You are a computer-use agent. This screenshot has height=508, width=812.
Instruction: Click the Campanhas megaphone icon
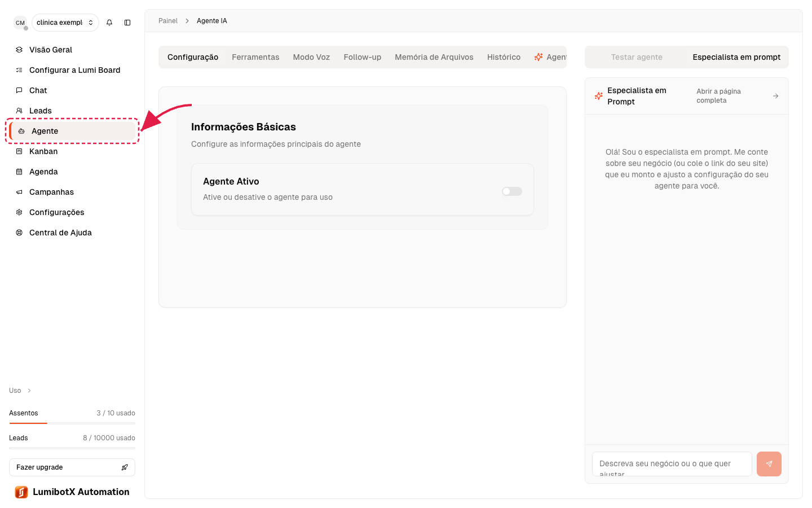[x=19, y=192]
